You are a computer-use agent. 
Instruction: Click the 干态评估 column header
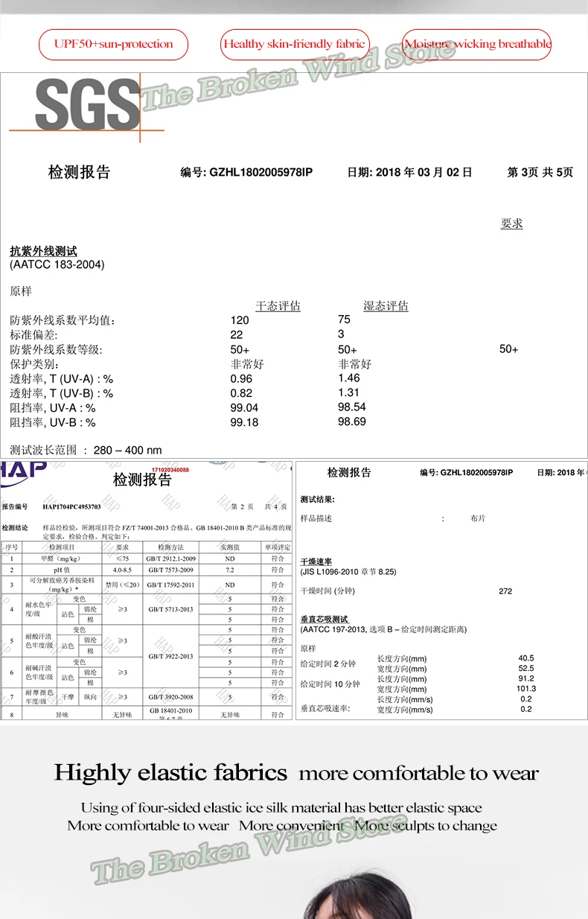(278, 306)
